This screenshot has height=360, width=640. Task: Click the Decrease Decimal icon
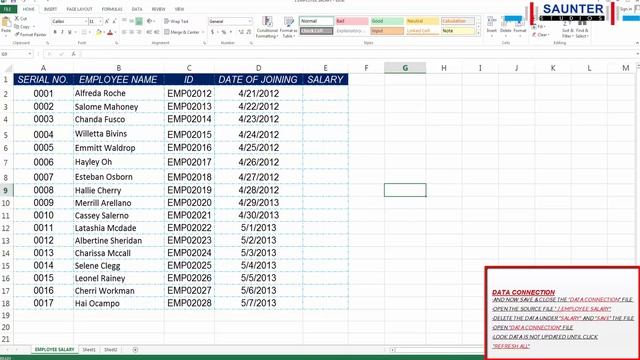tap(249, 32)
